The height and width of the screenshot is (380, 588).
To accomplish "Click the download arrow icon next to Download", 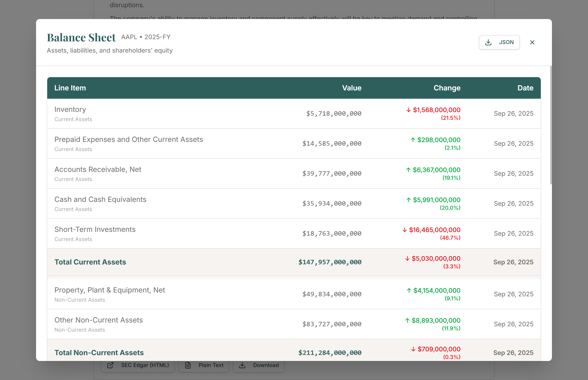I will click(243, 365).
